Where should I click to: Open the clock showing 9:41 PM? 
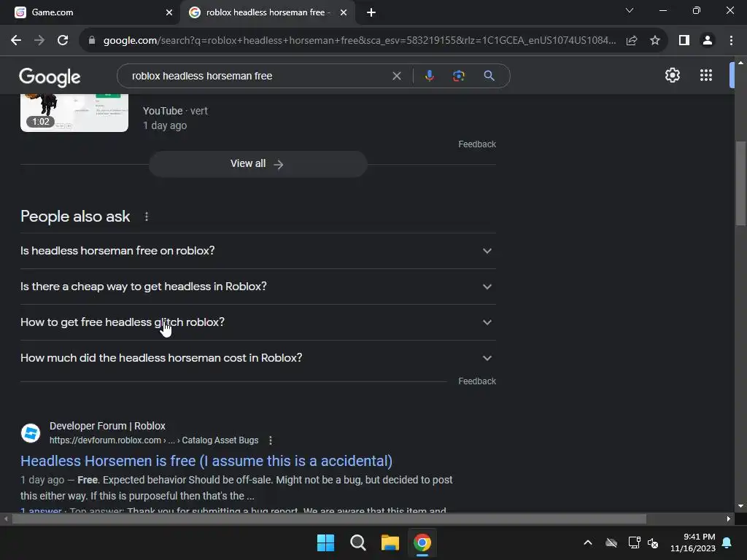click(693, 542)
